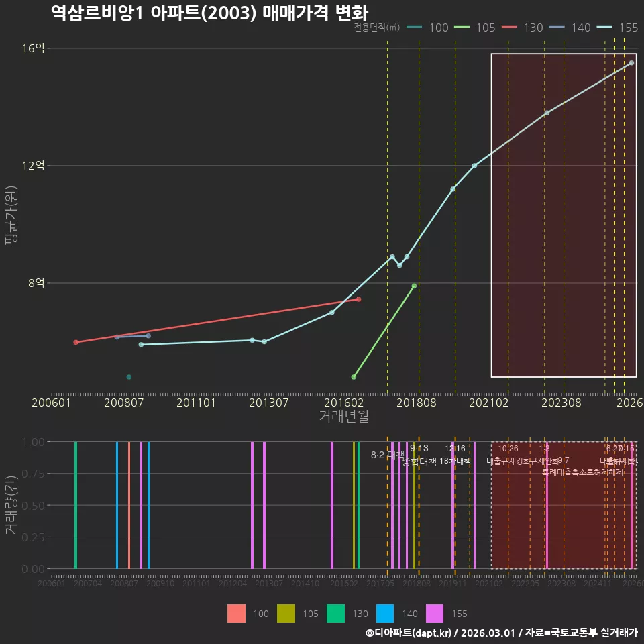Click the 202308 label on the price chart axis
Screen dimensions: 644x644
point(561,402)
